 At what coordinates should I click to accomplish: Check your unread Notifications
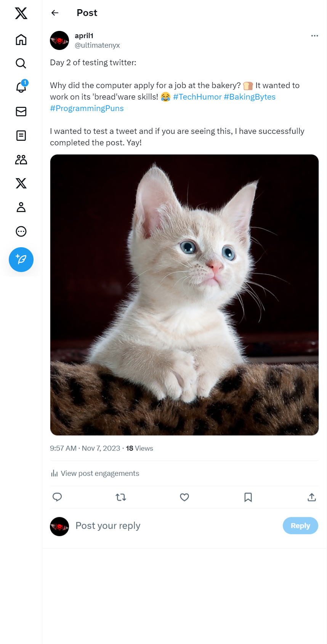tap(21, 87)
